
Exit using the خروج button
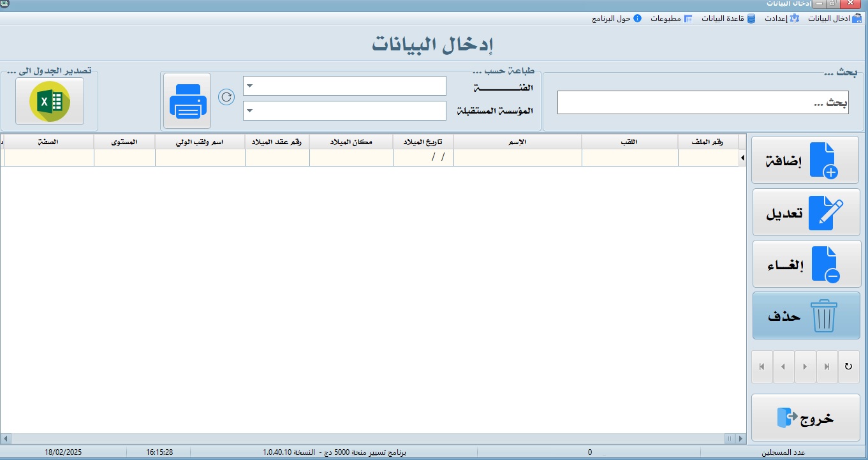pos(806,418)
